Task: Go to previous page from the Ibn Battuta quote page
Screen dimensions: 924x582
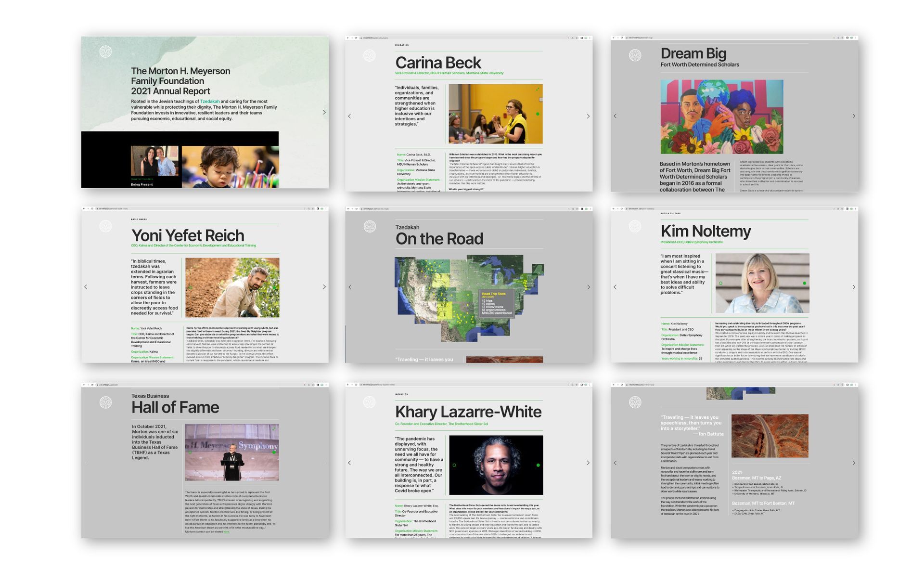Action: click(615, 463)
